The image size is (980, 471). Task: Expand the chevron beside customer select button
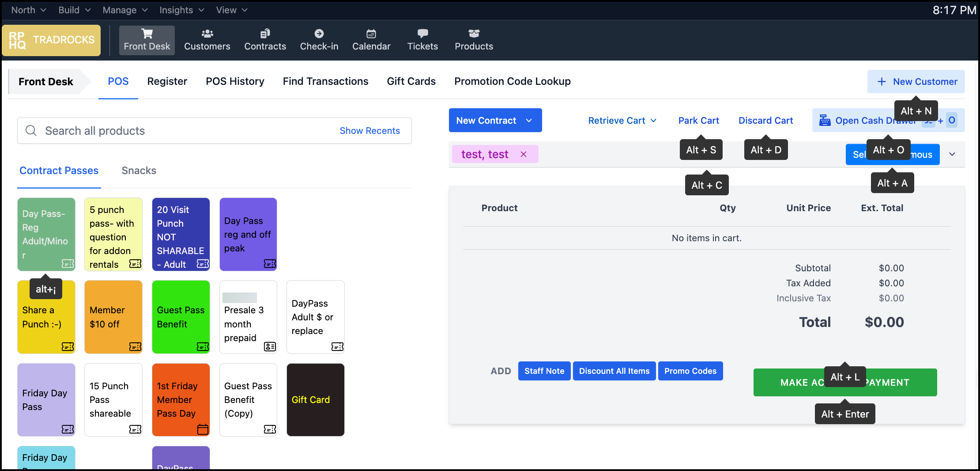[x=952, y=154]
